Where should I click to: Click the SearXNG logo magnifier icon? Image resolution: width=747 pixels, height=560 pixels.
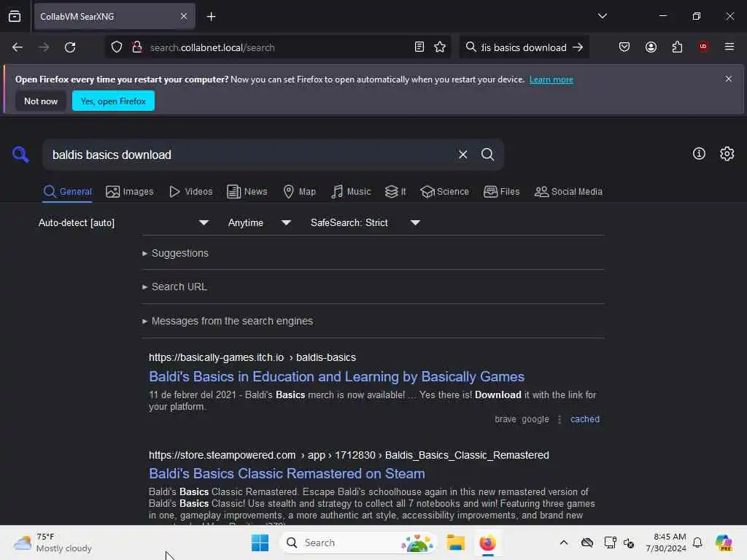pyautogui.click(x=20, y=155)
